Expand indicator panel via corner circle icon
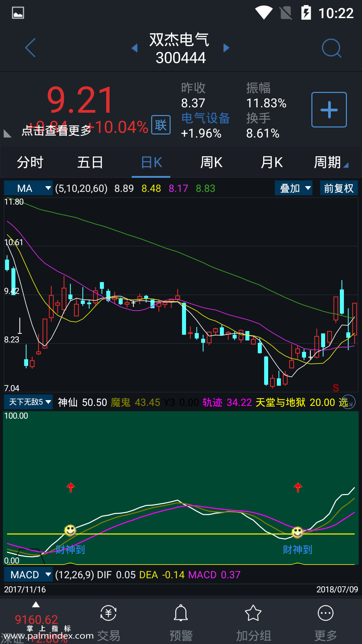The height and width of the screenshot is (644, 362). click(x=349, y=402)
